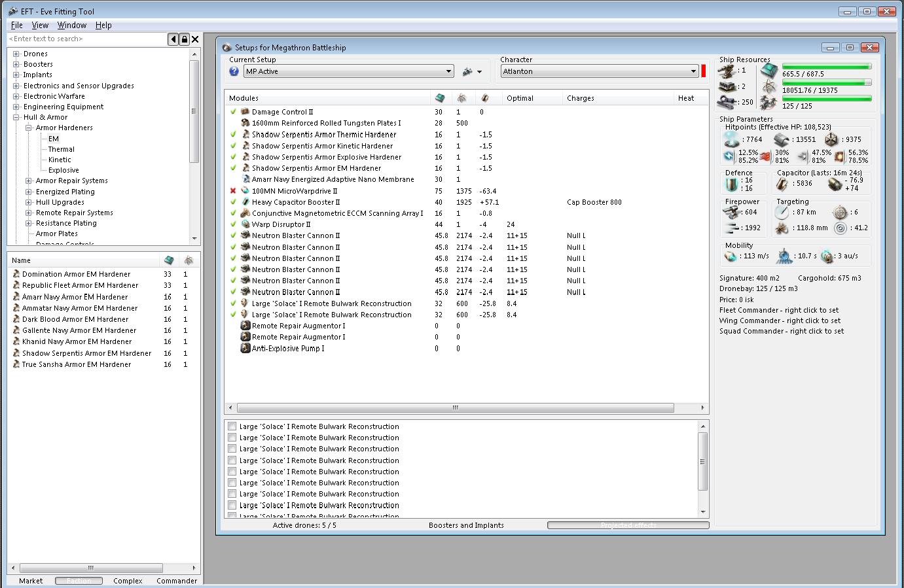Click the hull structure icon showing 9375
This screenshot has height=588, width=904.
click(831, 139)
